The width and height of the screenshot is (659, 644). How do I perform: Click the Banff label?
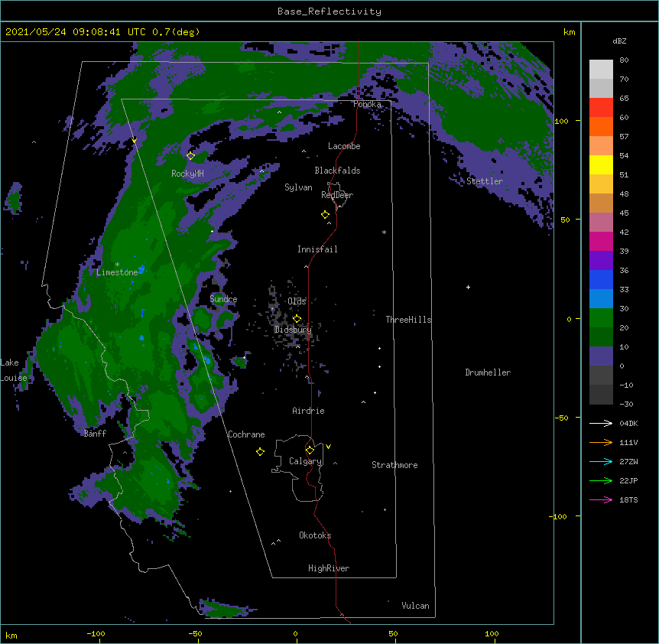[95, 434]
